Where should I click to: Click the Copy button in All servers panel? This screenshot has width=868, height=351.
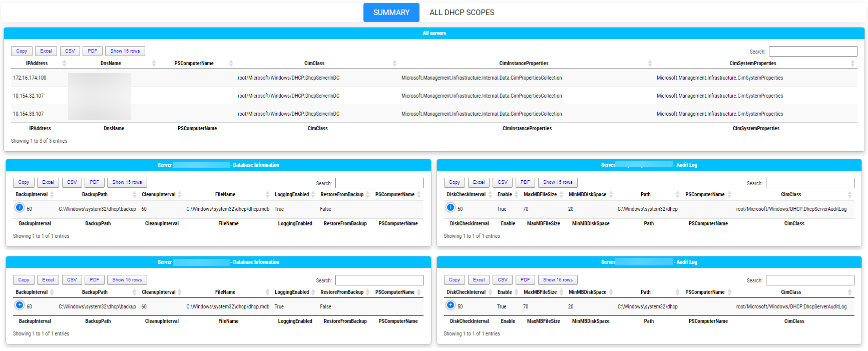pyautogui.click(x=22, y=51)
